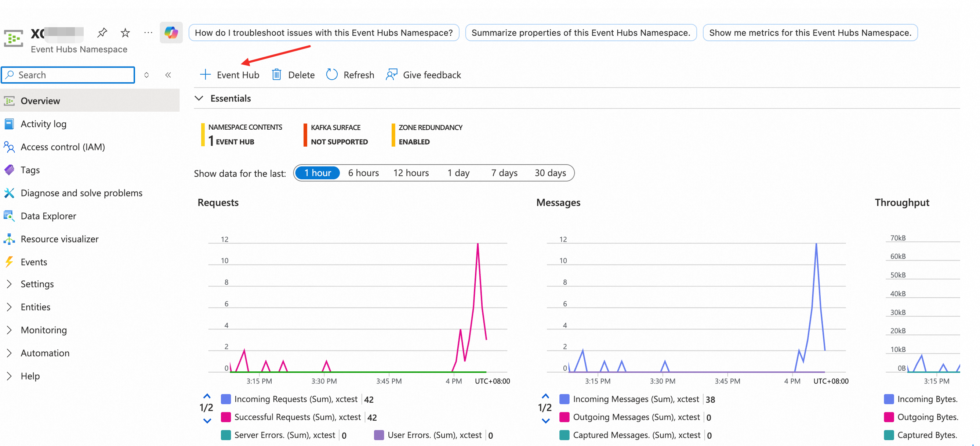This screenshot has height=446, width=980.
Task: Click the circular Refresh icon
Action: tap(332, 75)
